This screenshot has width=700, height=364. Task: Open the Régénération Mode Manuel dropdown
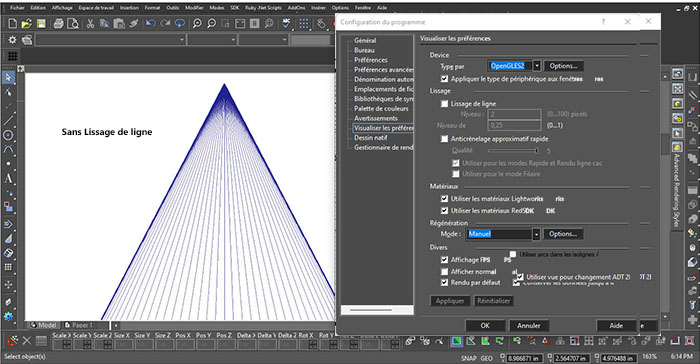point(536,234)
